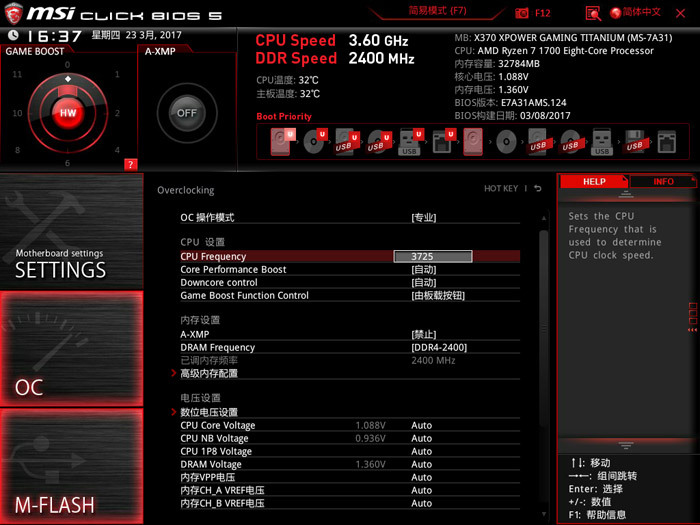Select the UEFI USB key boot icon
Image resolution: width=700 pixels, height=525 pixels.
tap(410, 142)
